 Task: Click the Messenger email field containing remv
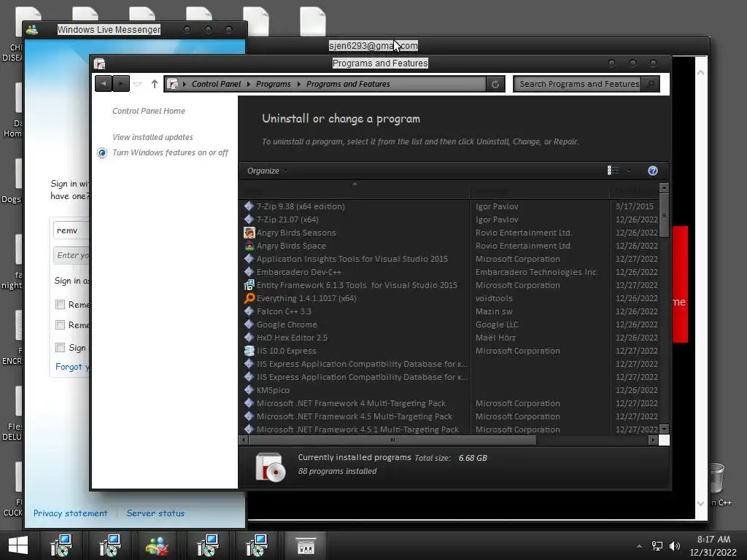click(x=71, y=230)
